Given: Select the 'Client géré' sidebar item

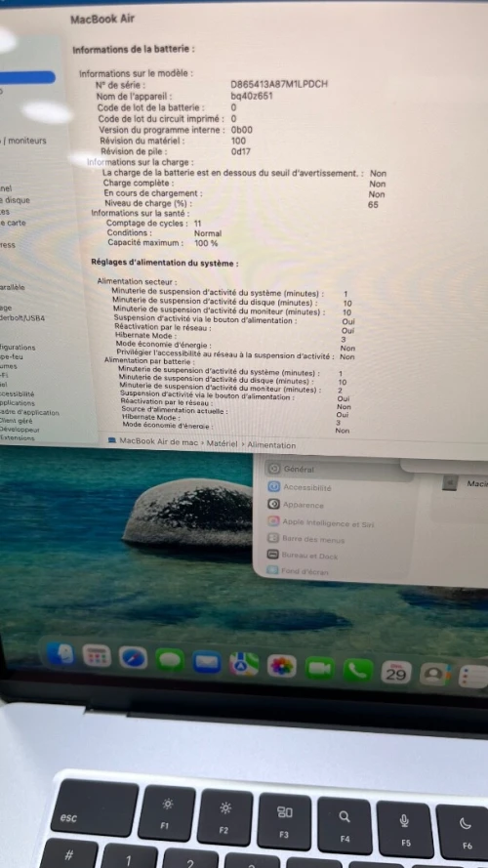Looking at the screenshot, I should click(17, 421).
